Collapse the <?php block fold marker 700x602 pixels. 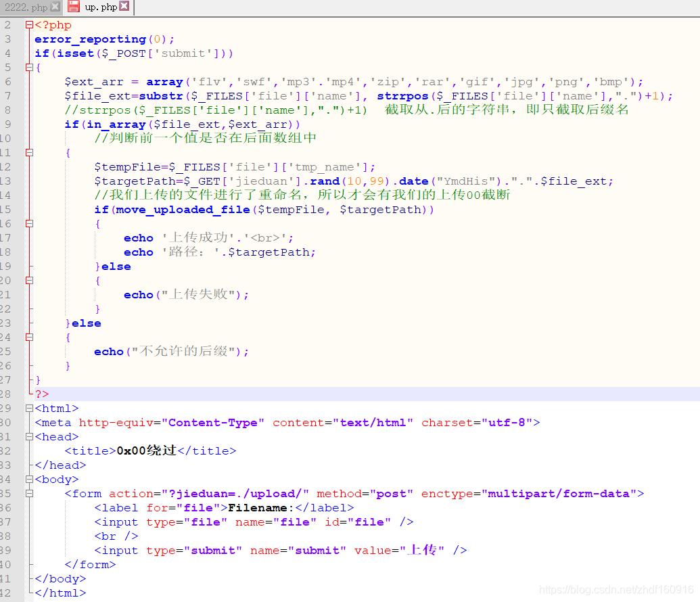click(x=29, y=25)
